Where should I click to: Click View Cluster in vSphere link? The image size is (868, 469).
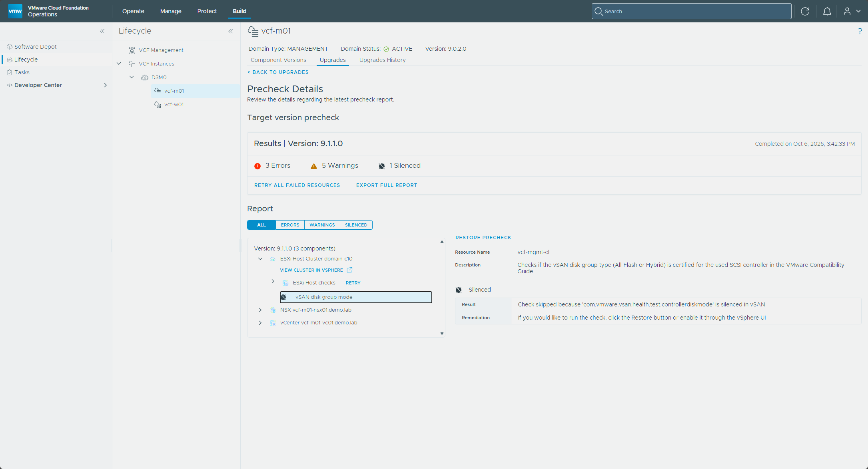coord(311,270)
